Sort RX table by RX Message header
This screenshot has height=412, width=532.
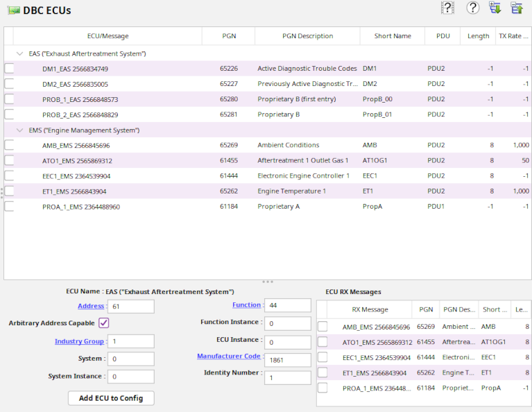coord(370,310)
